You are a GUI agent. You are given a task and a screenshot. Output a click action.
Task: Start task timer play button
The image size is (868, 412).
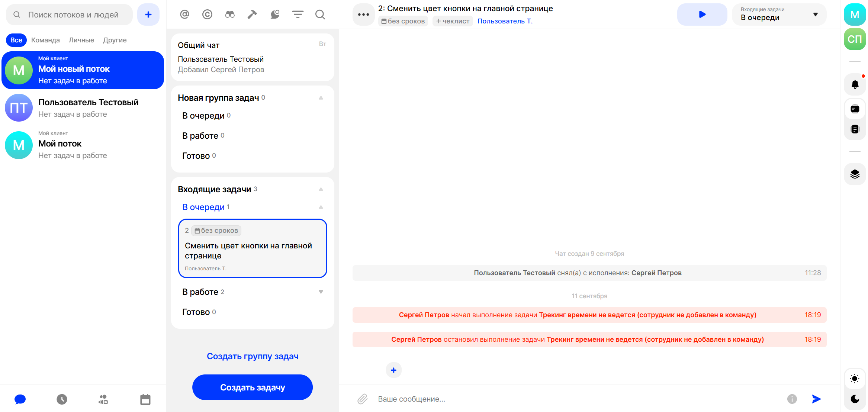(x=702, y=15)
